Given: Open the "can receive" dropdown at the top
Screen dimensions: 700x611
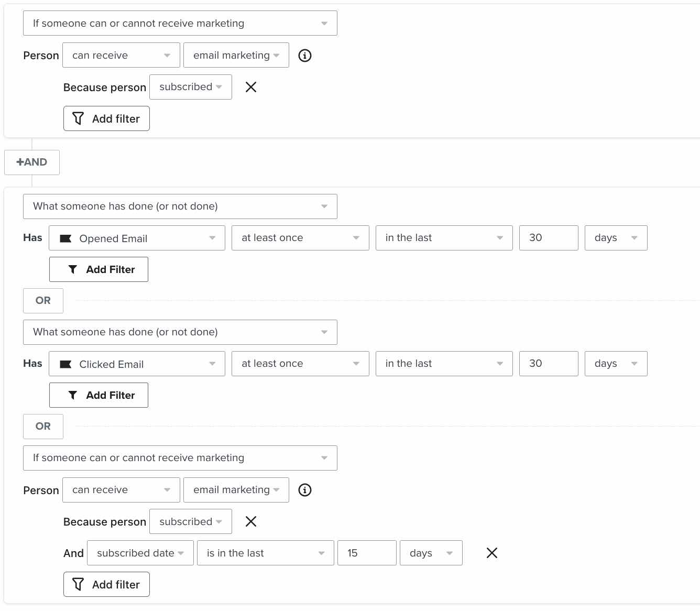Looking at the screenshot, I should [x=121, y=55].
